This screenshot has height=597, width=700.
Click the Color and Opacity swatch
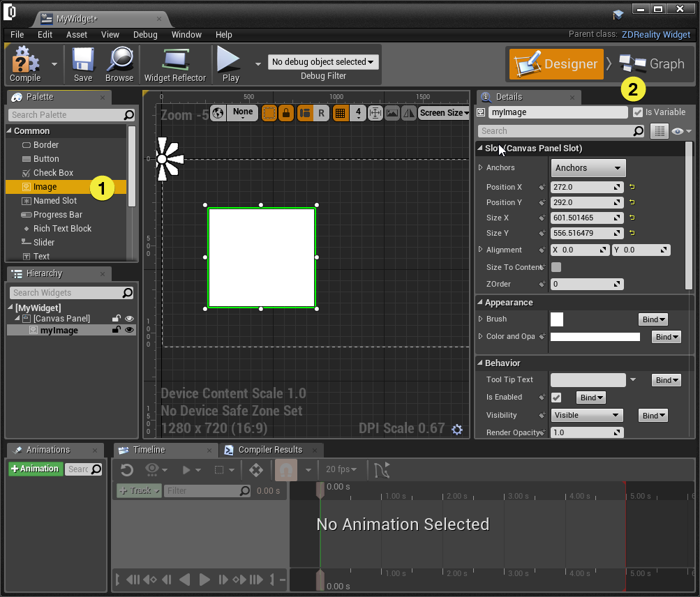pyautogui.click(x=595, y=337)
